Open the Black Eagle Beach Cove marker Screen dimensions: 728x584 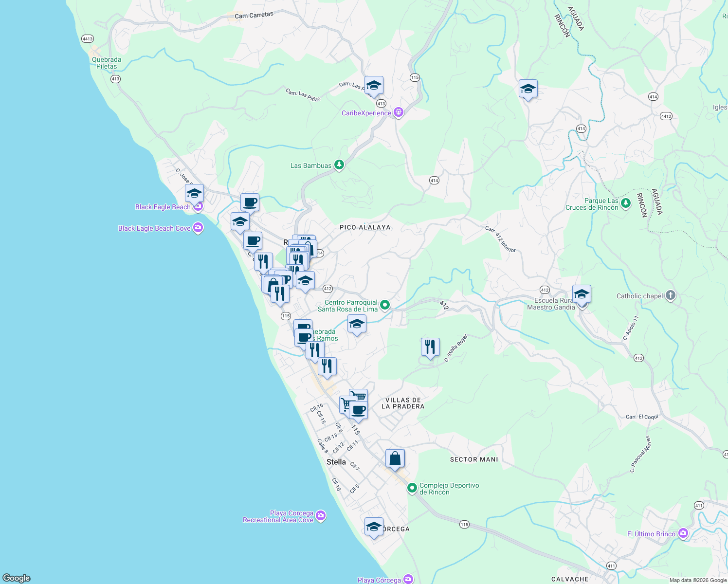coord(198,228)
